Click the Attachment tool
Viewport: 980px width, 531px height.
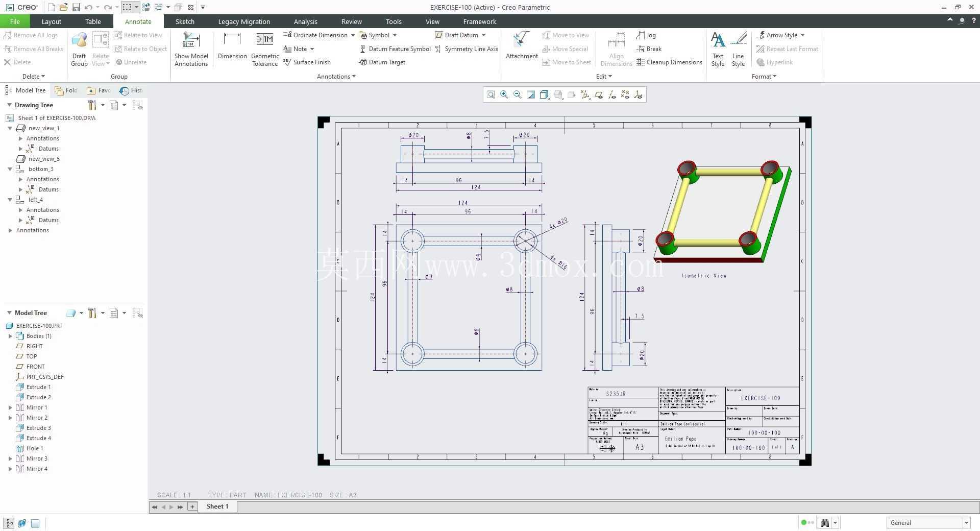pos(522,46)
